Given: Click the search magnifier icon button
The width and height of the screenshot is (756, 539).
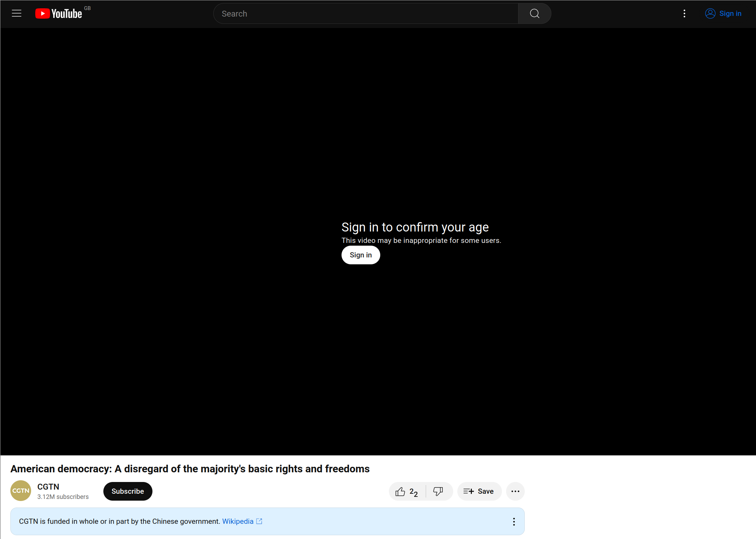Looking at the screenshot, I should (x=534, y=13).
